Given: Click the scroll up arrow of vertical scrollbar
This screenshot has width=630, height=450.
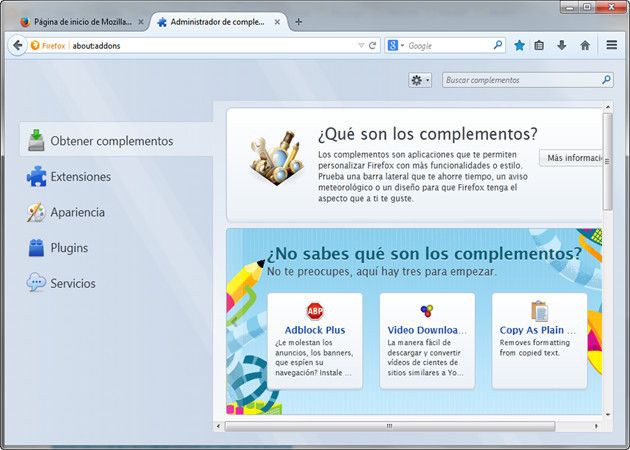Looking at the screenshot, I should tap(608, 107).
